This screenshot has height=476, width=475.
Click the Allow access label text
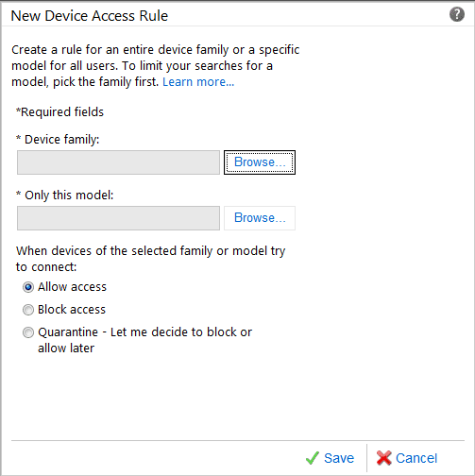(72, 287)
